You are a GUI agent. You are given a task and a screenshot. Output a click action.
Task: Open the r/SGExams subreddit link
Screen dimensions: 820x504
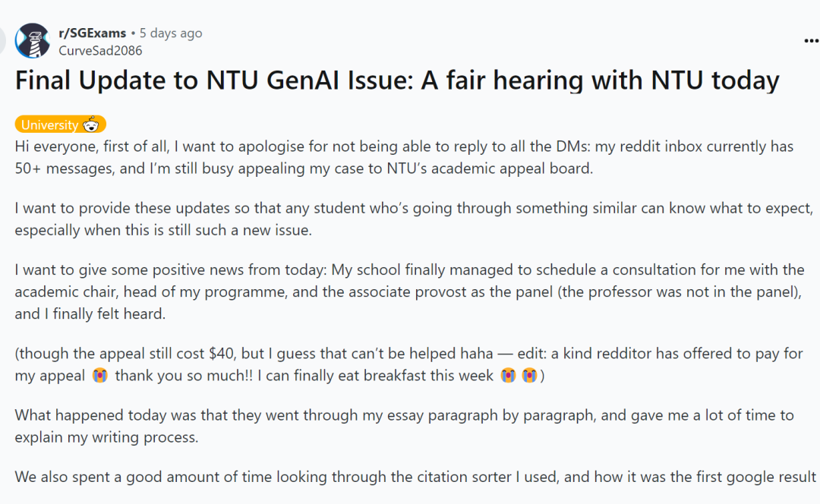point(92,33)
